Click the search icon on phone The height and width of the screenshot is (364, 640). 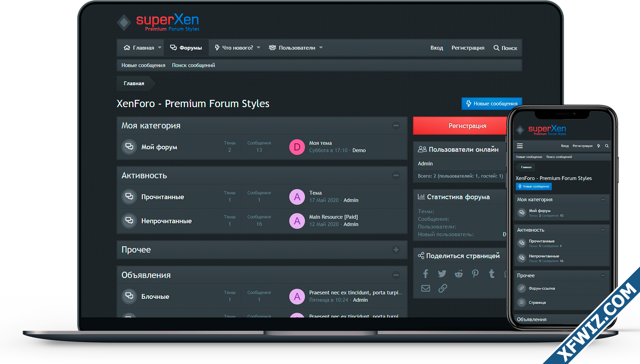[607, 146]
